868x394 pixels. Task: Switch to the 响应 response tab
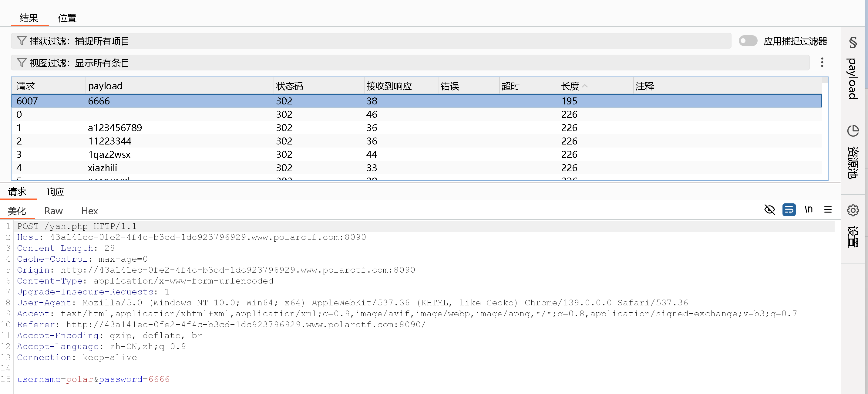click(x=55, y=192)
